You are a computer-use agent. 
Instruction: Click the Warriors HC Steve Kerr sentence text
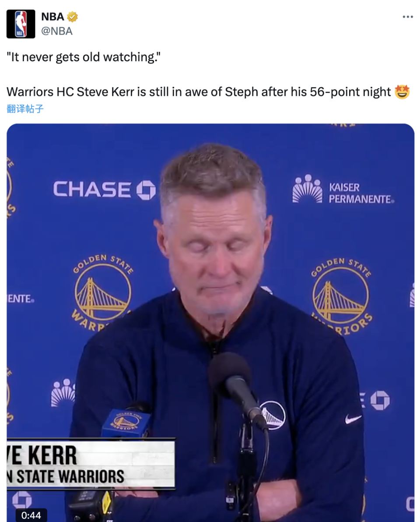[x=199, y=92]
